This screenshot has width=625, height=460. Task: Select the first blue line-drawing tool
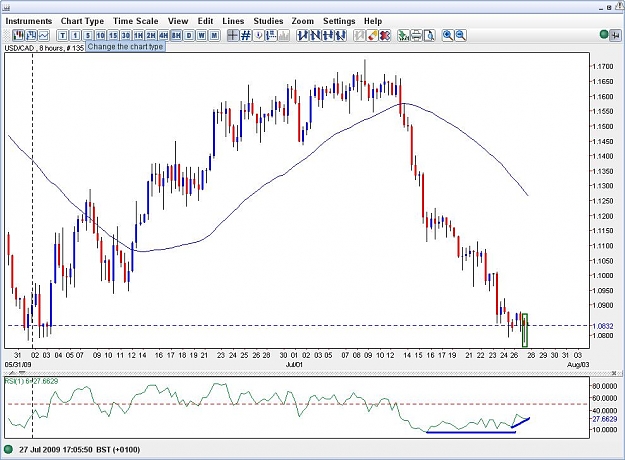tap(303, 36)
